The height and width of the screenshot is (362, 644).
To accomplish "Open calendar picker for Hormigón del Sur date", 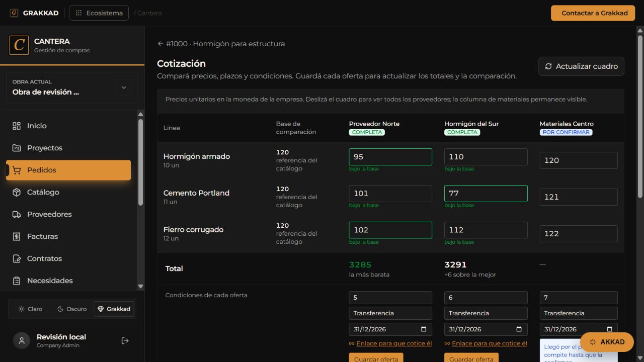I will click(519, 329).
